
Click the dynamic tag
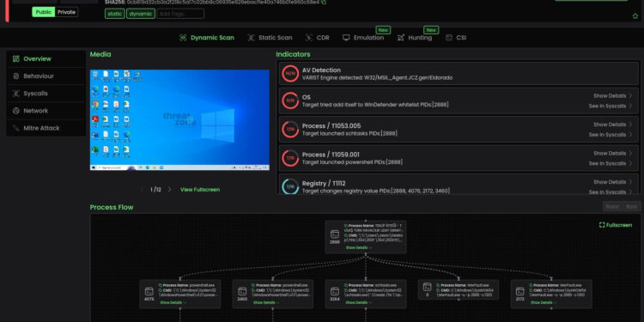tap(141, 14)
